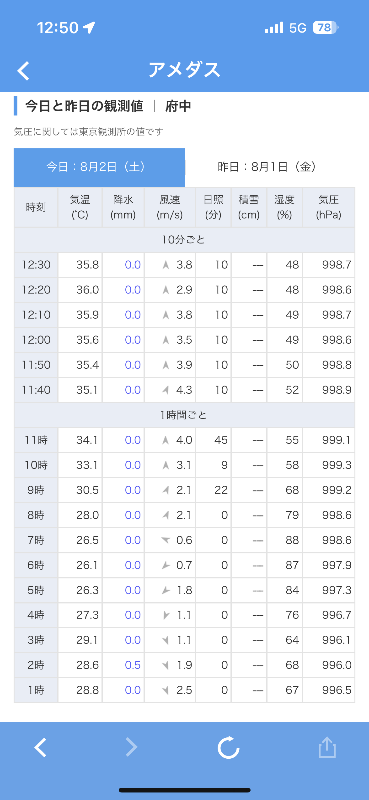
Task: Tap the back arrow beside アメダス title
Action: (x=23, y=70)
